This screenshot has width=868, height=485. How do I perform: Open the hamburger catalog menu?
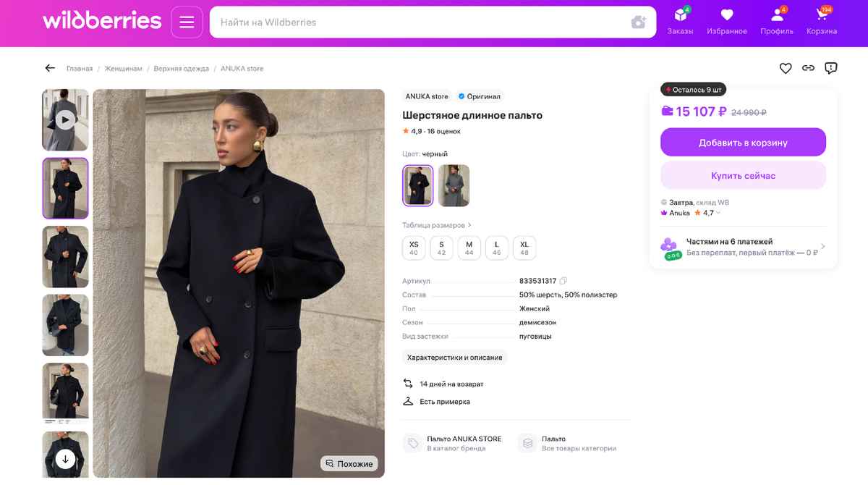[x=187, y=22]
